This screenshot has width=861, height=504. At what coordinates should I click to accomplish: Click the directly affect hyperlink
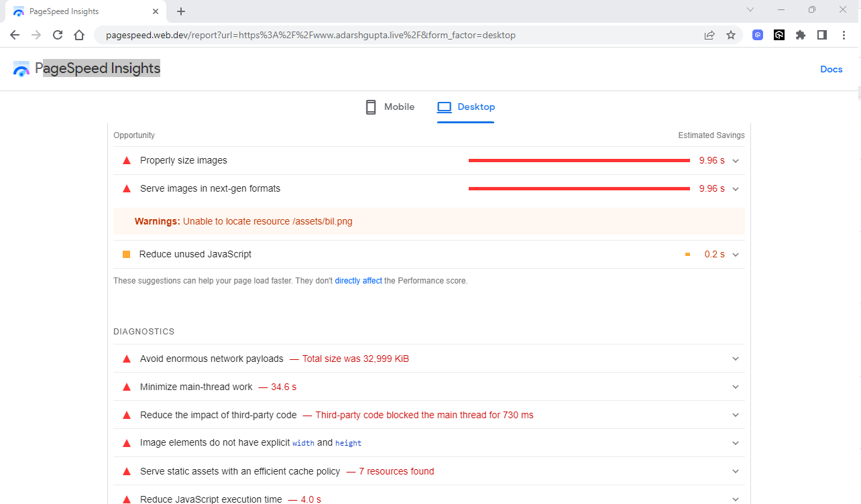[x=358, y=280]
